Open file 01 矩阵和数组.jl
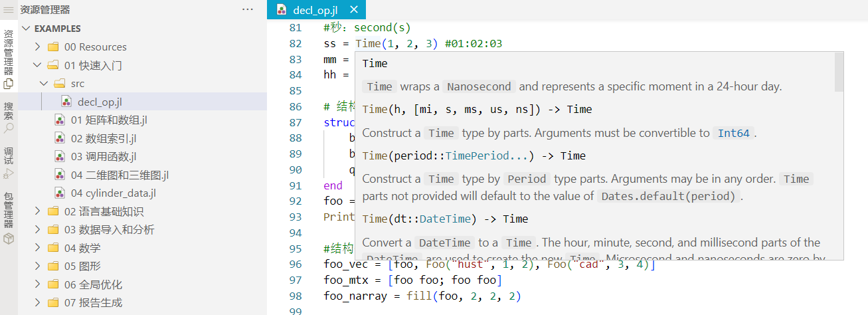The height and width of the screenshot is (315, 868). pyautogui.click(x=109, y=120)
